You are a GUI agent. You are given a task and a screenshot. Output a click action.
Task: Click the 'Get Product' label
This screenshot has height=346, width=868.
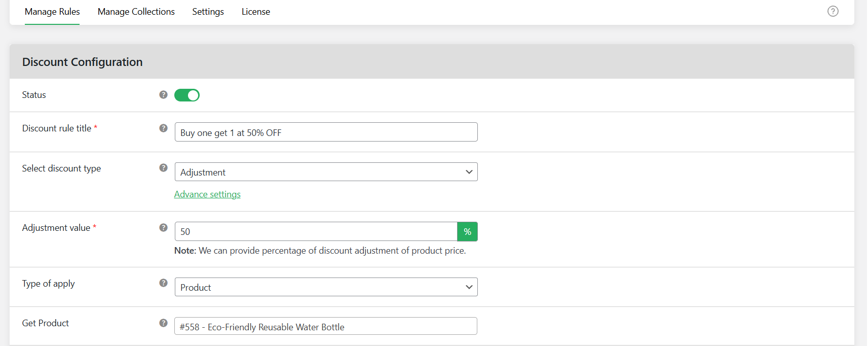pos(46,323)
